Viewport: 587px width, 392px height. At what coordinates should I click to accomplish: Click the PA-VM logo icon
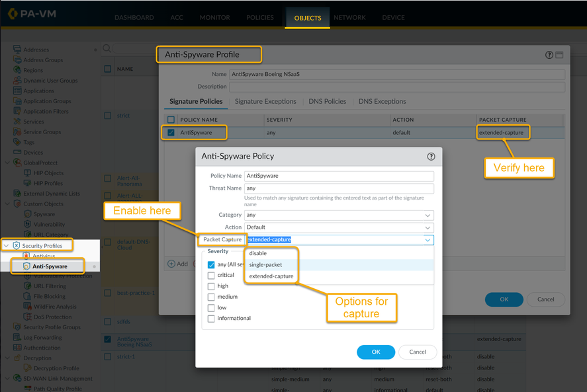tap(13, 13)
